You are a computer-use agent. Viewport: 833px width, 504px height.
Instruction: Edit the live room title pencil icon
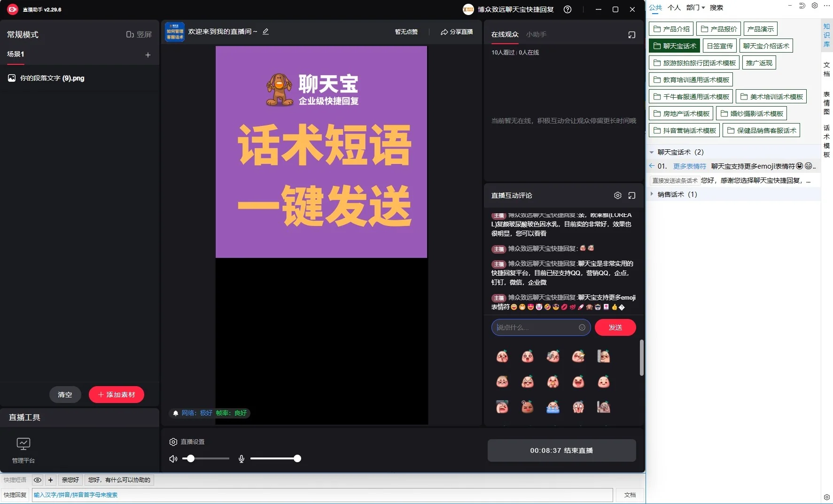pos(265,31)
